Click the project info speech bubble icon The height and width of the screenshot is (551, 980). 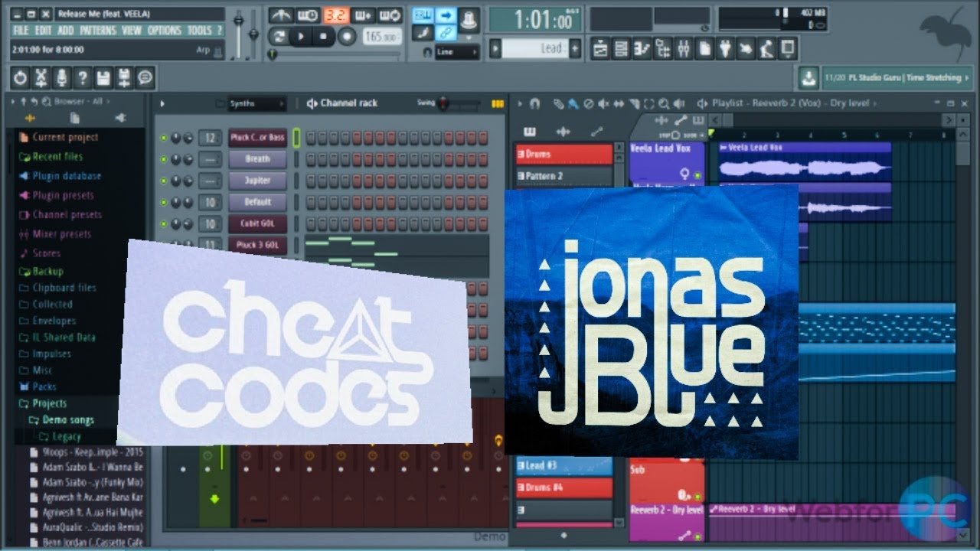[x=145, y=77]
